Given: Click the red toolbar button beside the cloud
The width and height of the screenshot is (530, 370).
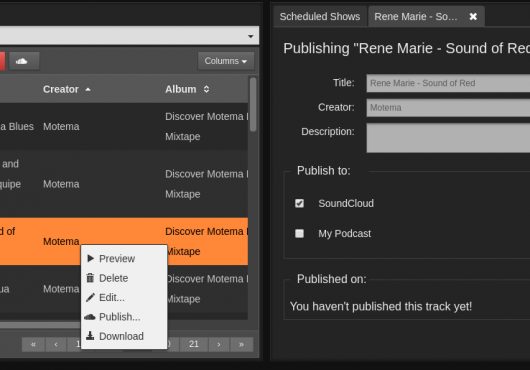Looking at the screenshot, I should coord(2,61).
